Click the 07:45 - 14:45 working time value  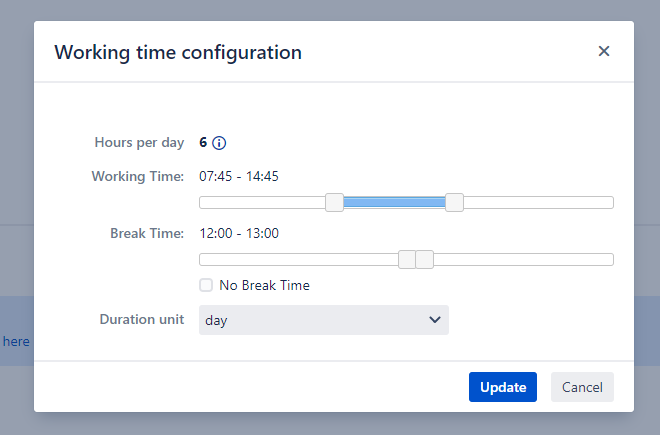239,176
